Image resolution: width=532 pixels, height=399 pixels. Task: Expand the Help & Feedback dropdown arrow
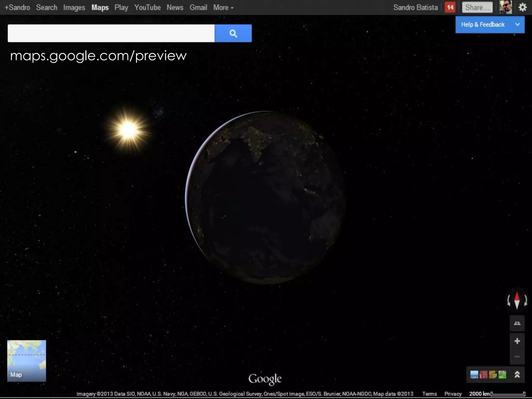517,24
